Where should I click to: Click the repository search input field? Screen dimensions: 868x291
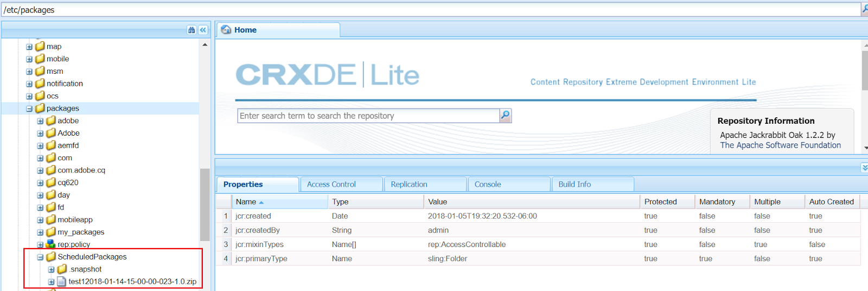(x=368, y=116)
